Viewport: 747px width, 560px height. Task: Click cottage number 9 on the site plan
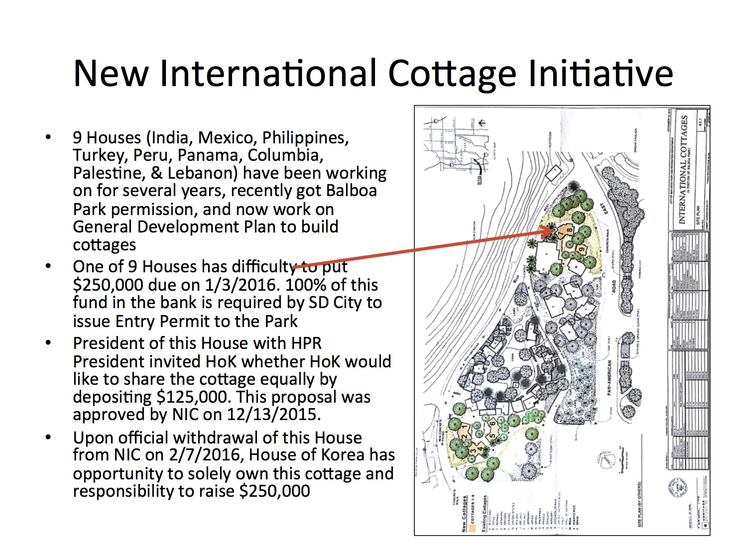point(581,248)
